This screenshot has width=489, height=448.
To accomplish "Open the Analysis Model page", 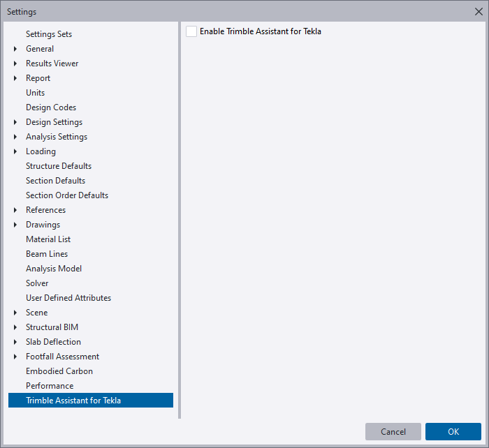I will pos(54,269).
